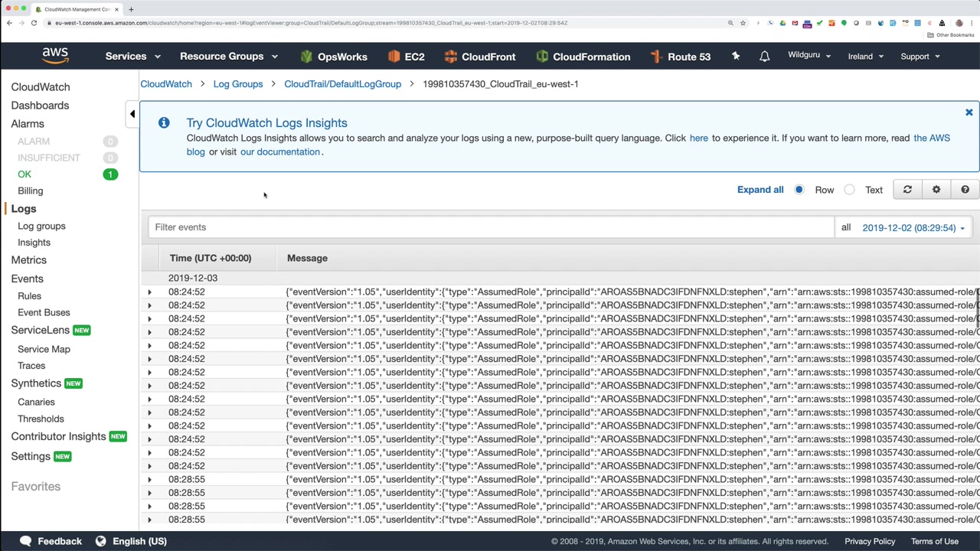Select the Text view radio button
The image size is (980, 551).
click(x=850, y=190)
